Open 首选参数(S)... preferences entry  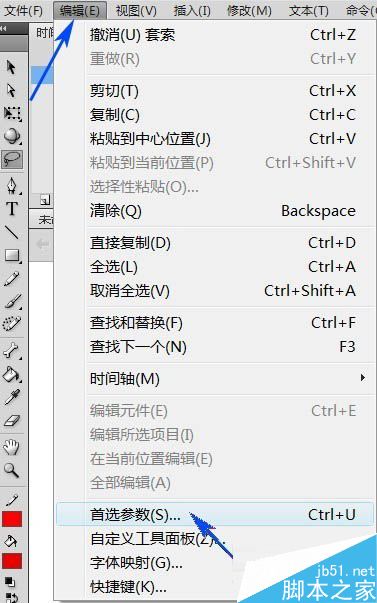[x=215, y=515]
